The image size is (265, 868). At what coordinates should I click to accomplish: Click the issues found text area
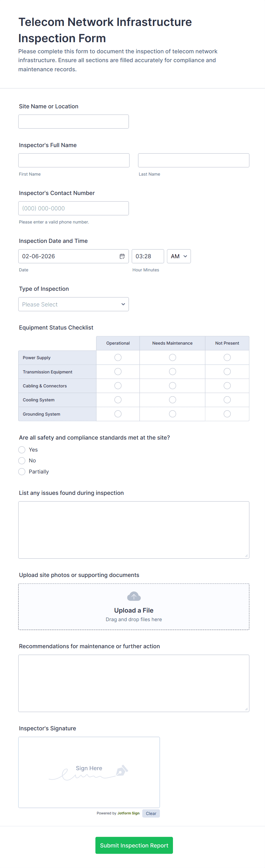(134, 530)
